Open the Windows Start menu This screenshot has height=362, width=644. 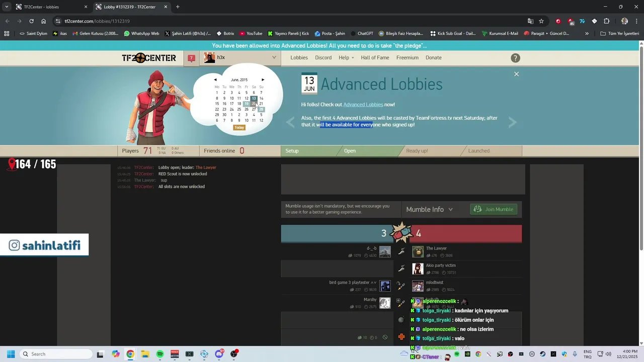pos(11,354)
